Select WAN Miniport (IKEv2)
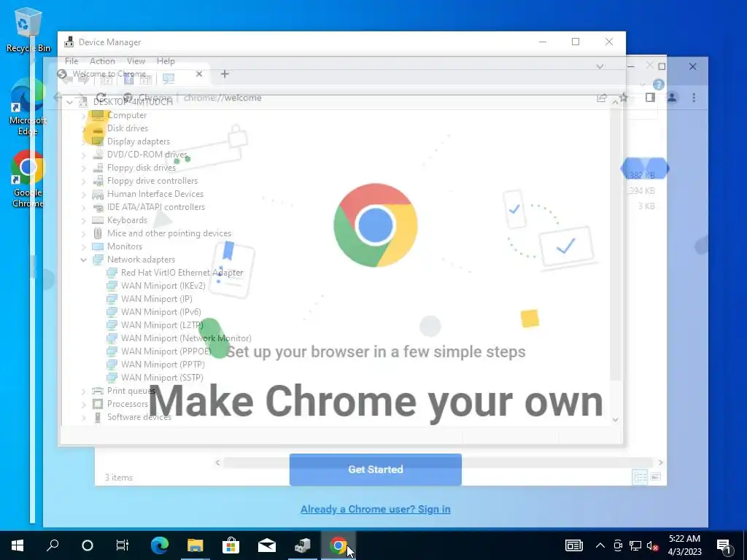747x560 pixels. coord(163,286)
